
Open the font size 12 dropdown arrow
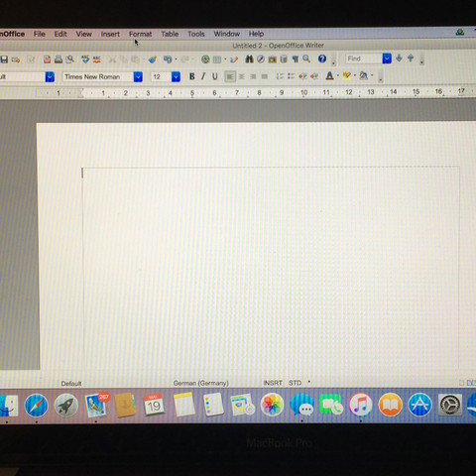pyautogui.click(x=176, y=77)
